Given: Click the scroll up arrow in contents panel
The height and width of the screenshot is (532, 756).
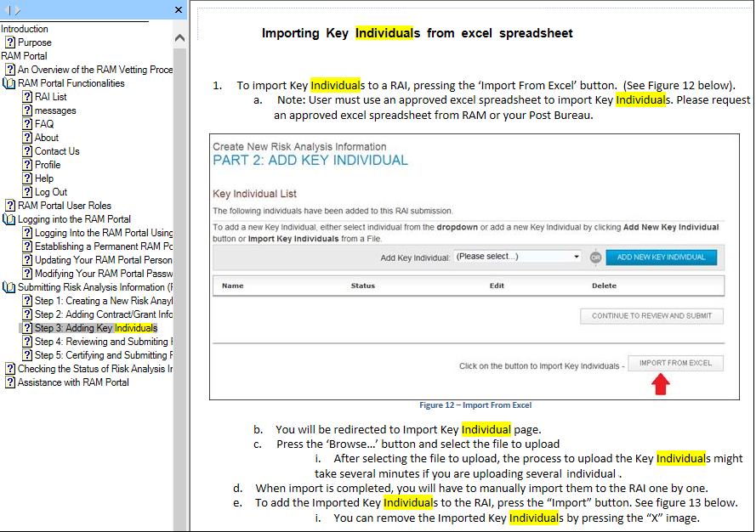Looking at the screenshot, I should 179,37.
